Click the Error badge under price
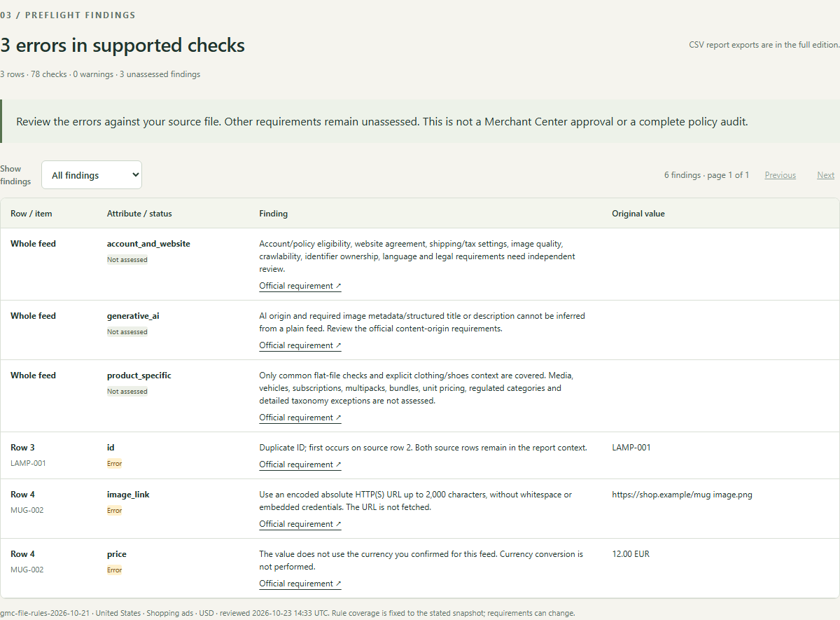The height and width of the screenshot is (620, 840). pyautogui.click(x=115, y=570)
